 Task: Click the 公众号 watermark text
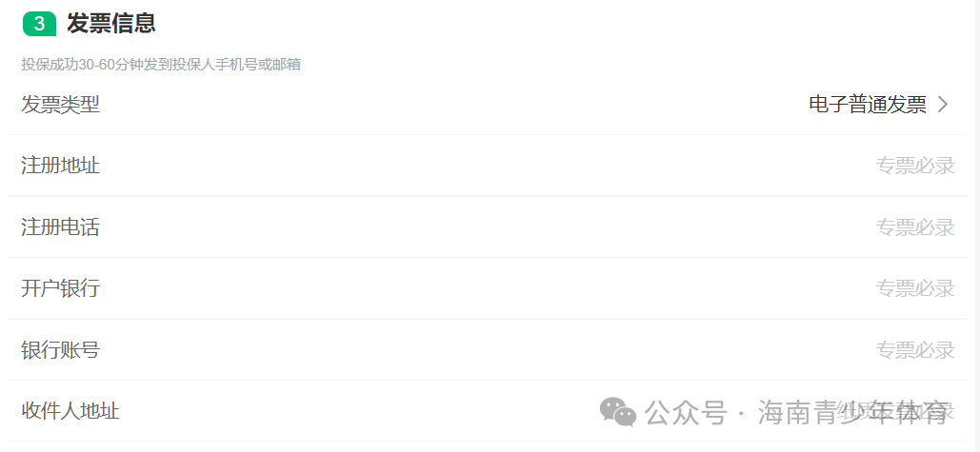686,413
